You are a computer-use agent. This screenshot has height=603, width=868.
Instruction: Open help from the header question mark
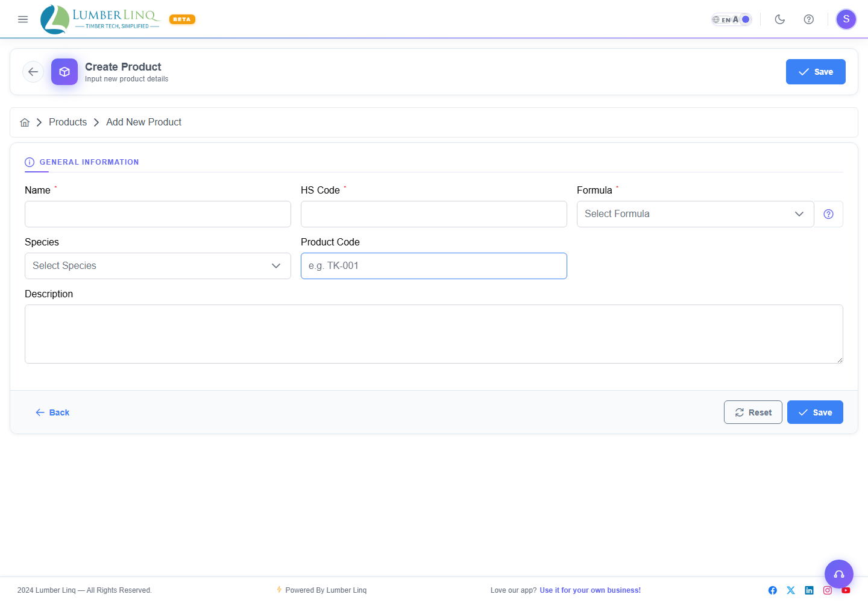pyautogui.click(x=809, y=19)
